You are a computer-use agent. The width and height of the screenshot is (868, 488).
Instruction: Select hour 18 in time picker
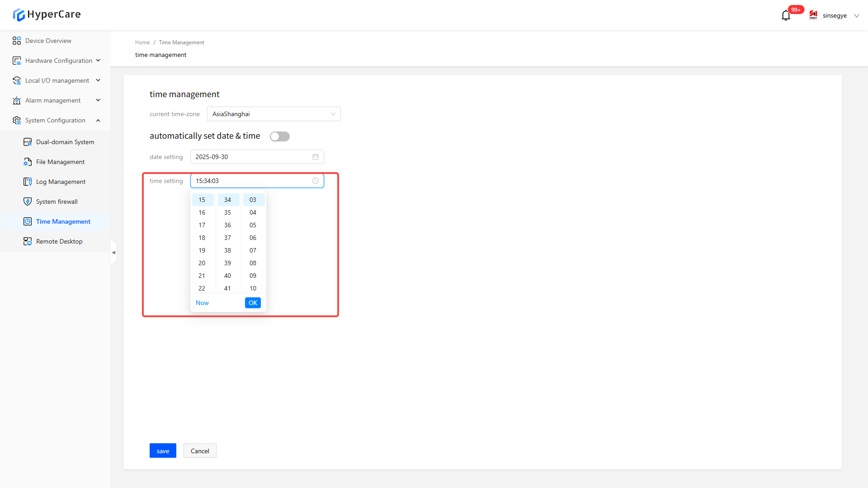[x=202, y=238]
